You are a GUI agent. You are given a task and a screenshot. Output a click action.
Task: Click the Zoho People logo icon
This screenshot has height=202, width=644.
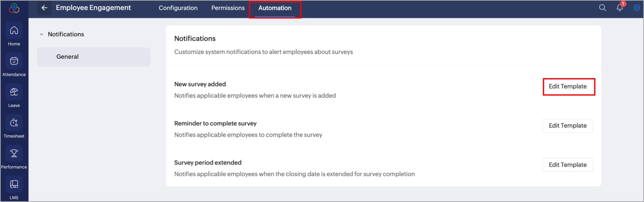[x=14, y=8]
